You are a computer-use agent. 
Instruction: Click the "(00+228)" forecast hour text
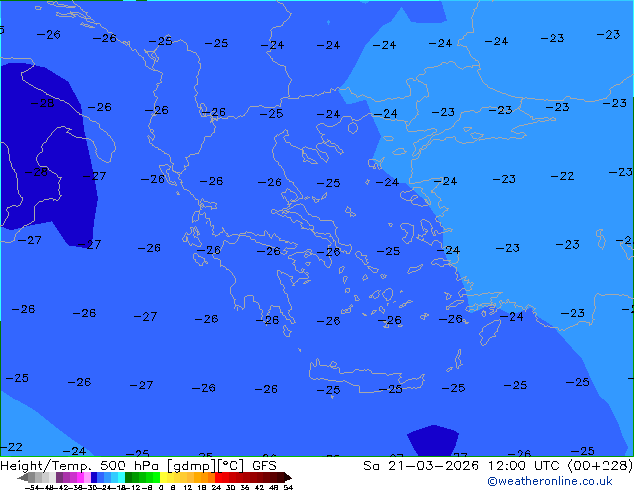(600, 466)
